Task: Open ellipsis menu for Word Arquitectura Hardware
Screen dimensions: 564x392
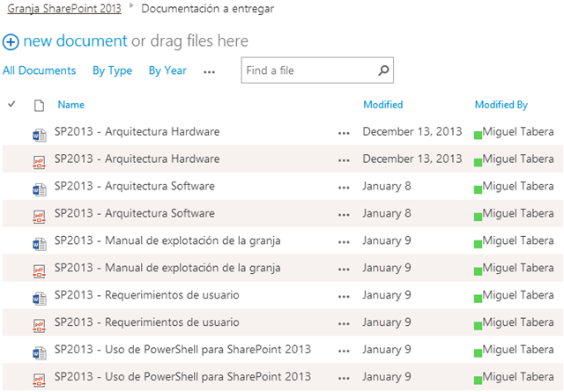Action: click(344, 133)
